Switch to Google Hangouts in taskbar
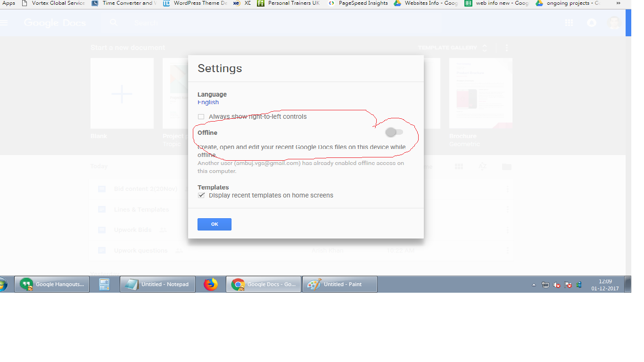The height and width of the screenshot is (362, 644). 52,284
